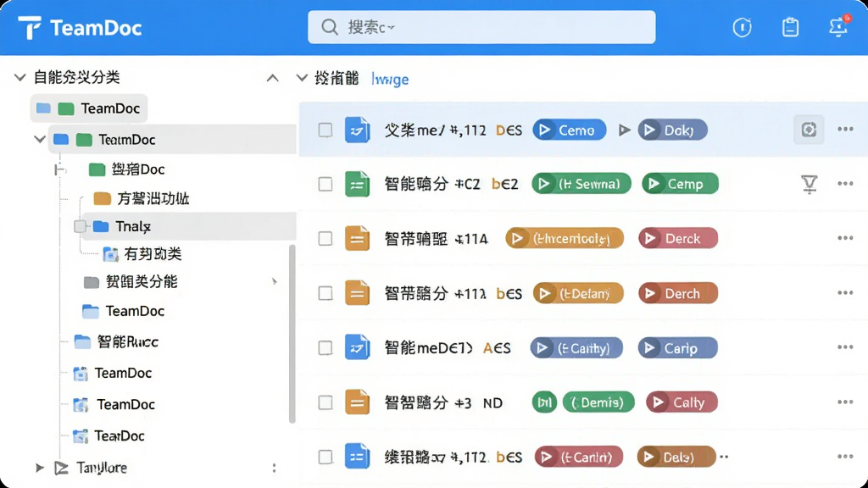868x488 pixels.
Task: Toggle the chevron left of the sidebar heading
Action: click(x=20, y=77)
